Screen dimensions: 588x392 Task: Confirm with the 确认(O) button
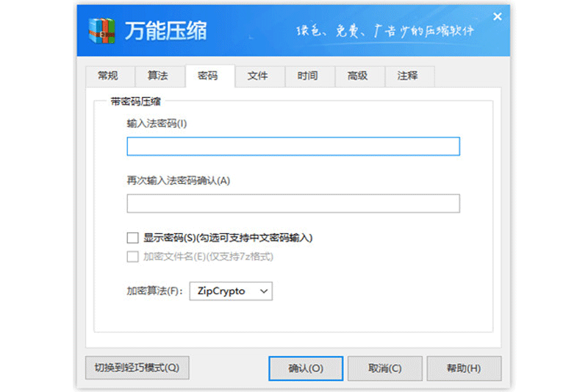tap(306, 368)
